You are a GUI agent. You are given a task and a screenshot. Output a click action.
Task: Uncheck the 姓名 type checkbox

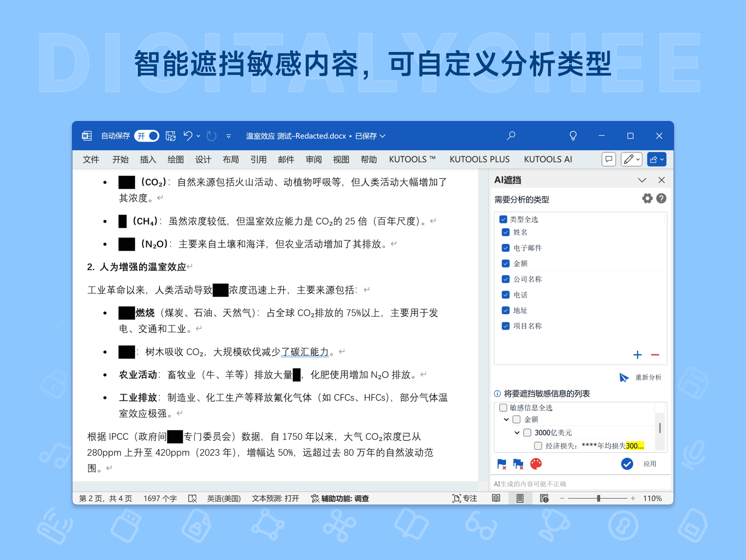pos(506,232)
